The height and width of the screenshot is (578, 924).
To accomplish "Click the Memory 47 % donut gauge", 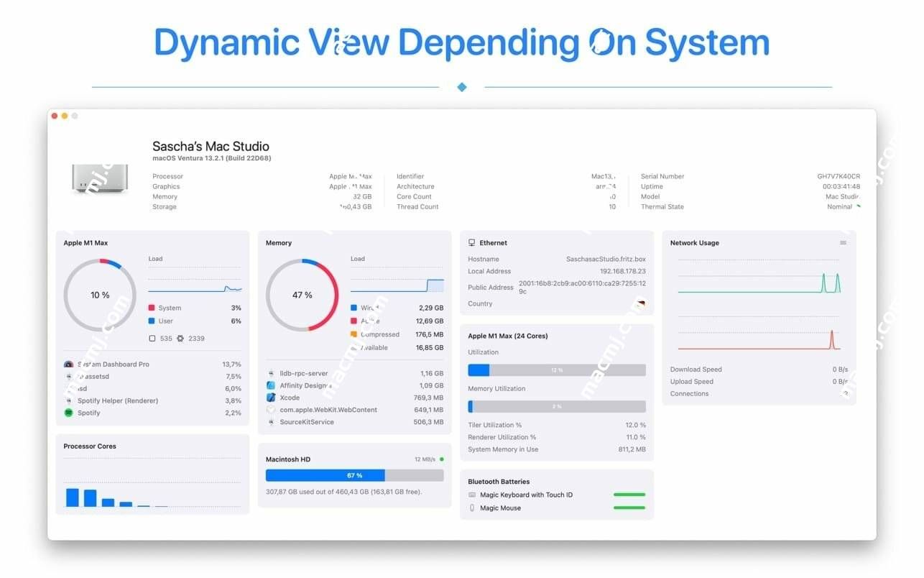I will click(x=302, y=295).
